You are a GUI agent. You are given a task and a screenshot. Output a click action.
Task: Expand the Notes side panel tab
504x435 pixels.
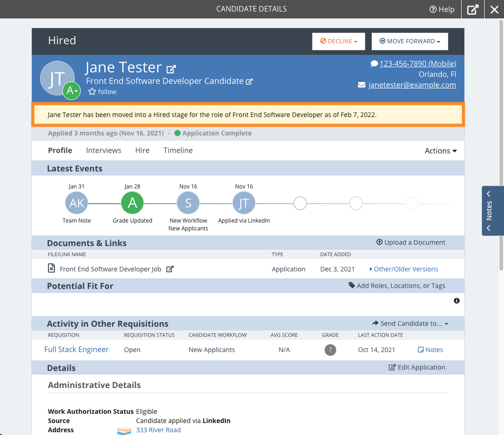click(492, 211)
